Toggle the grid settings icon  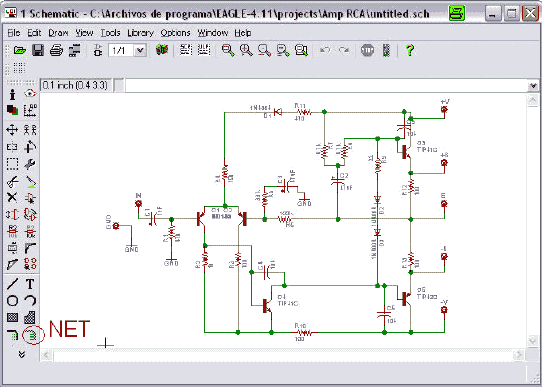coord(19,68)
